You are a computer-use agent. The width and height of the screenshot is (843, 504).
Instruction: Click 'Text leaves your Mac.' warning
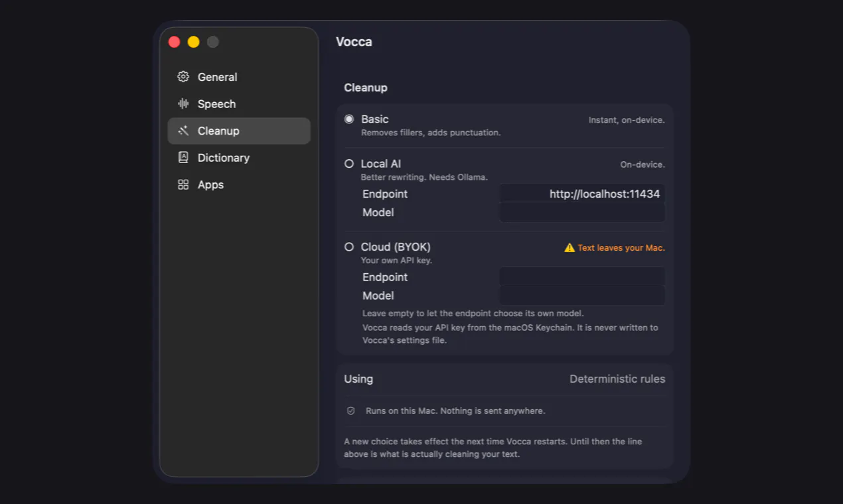tap(621, 247)
